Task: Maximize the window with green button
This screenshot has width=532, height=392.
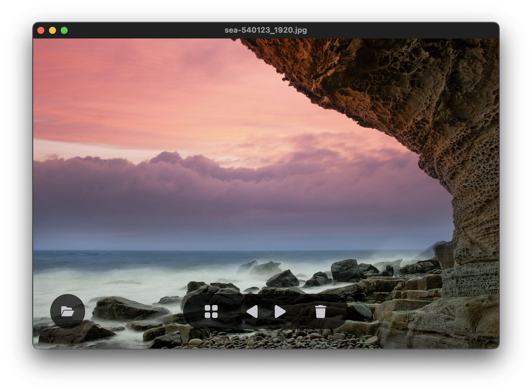Action: pyautogui.click(x=64, y=30)
